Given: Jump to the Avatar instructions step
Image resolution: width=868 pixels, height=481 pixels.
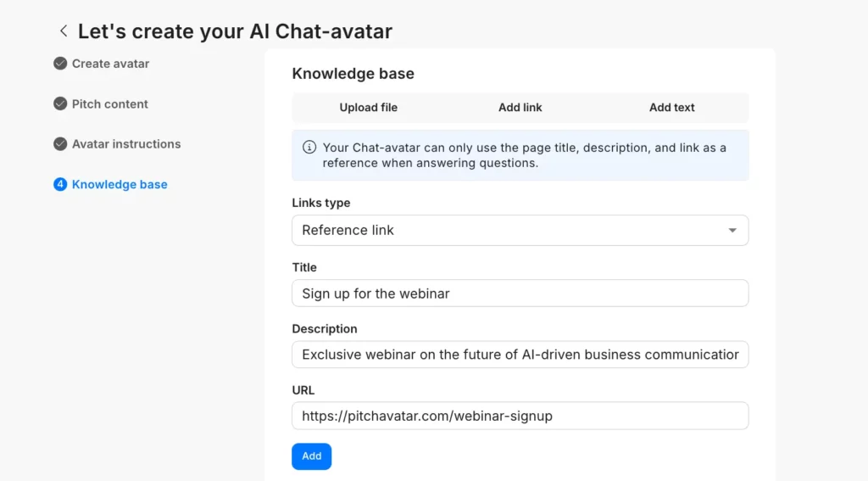Looking at the screenshot, I should 126,144.
